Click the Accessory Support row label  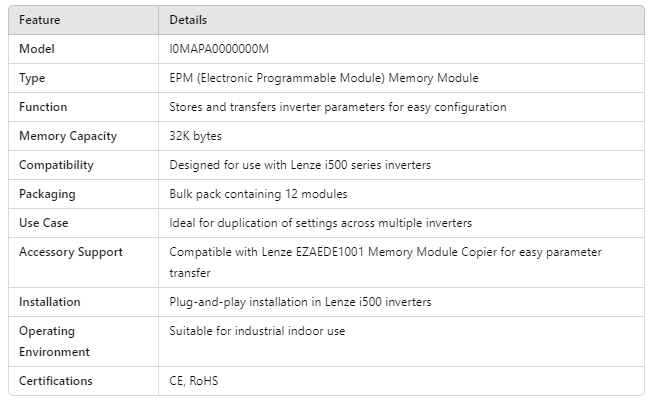[x=71, y=252]
